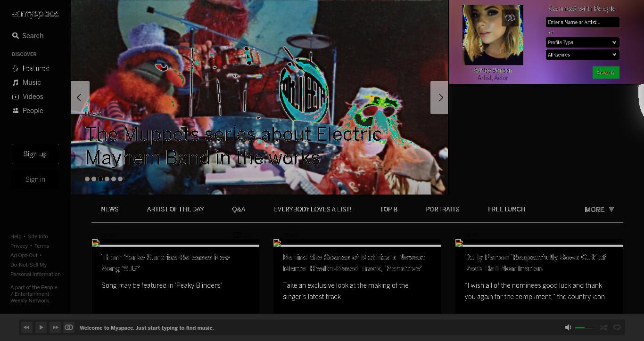Select second carousel dot

tap(94, 179)
